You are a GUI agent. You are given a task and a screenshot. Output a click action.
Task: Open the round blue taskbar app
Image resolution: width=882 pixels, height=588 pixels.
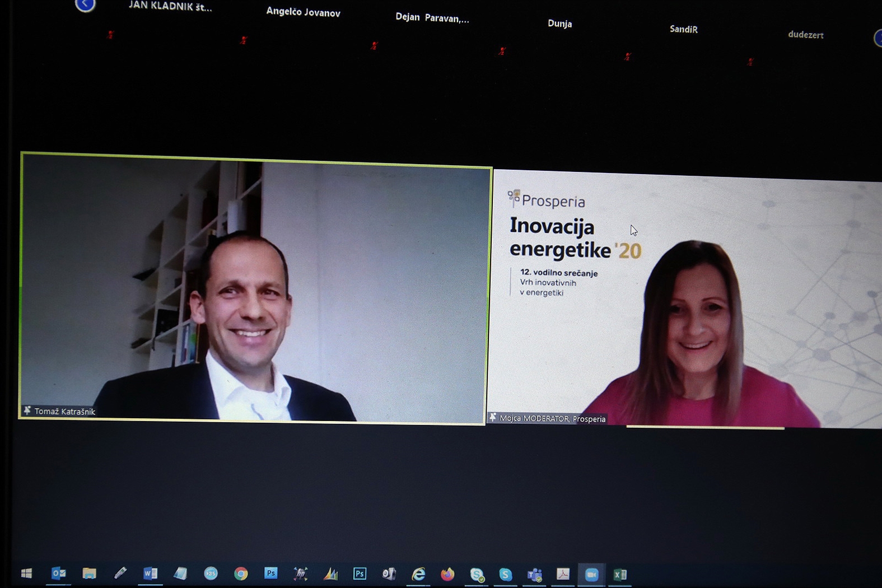[x=211, y=573]
